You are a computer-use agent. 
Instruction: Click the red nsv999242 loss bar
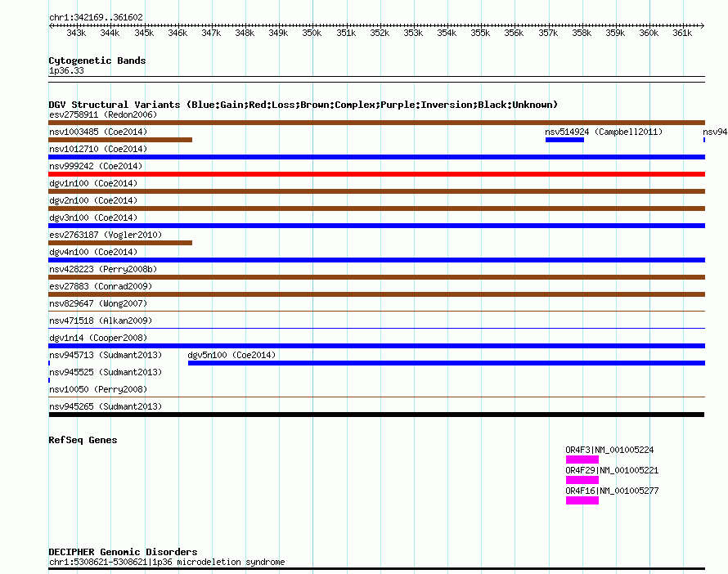(376, 174)
